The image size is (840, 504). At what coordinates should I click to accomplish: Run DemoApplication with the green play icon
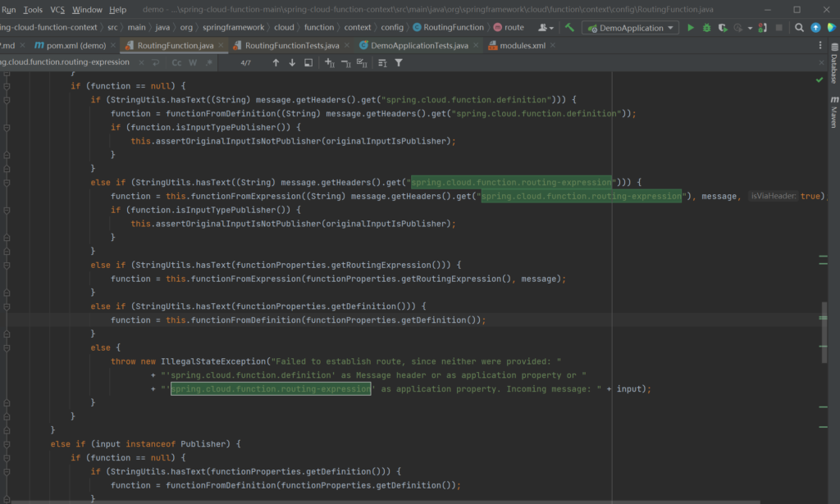(x=691, y=28)
